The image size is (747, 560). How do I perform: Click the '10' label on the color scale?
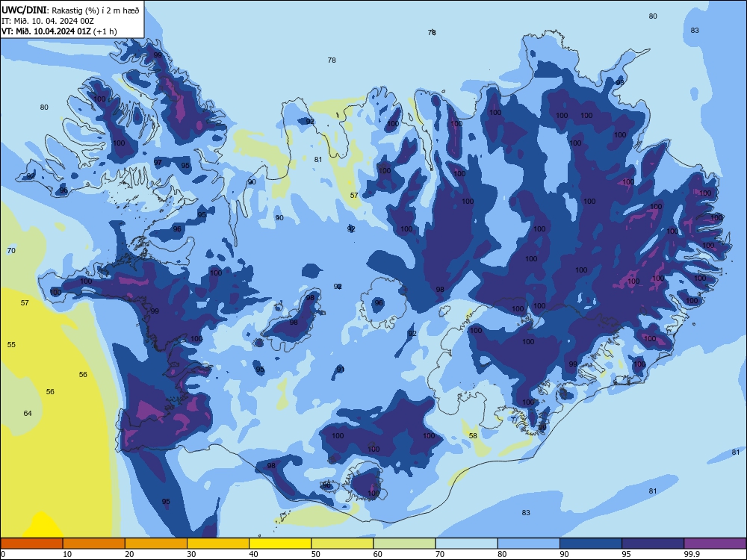[x=67, y=554]
